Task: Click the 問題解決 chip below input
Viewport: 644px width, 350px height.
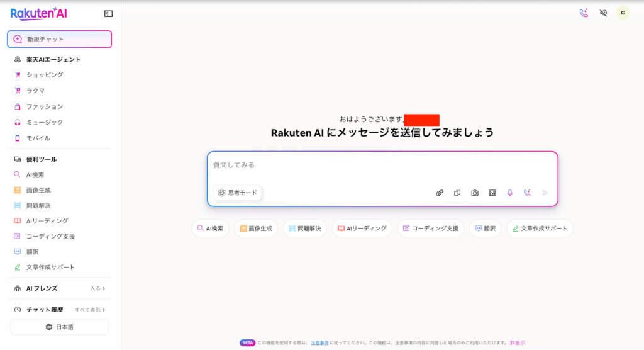Action: click(305, 229)
